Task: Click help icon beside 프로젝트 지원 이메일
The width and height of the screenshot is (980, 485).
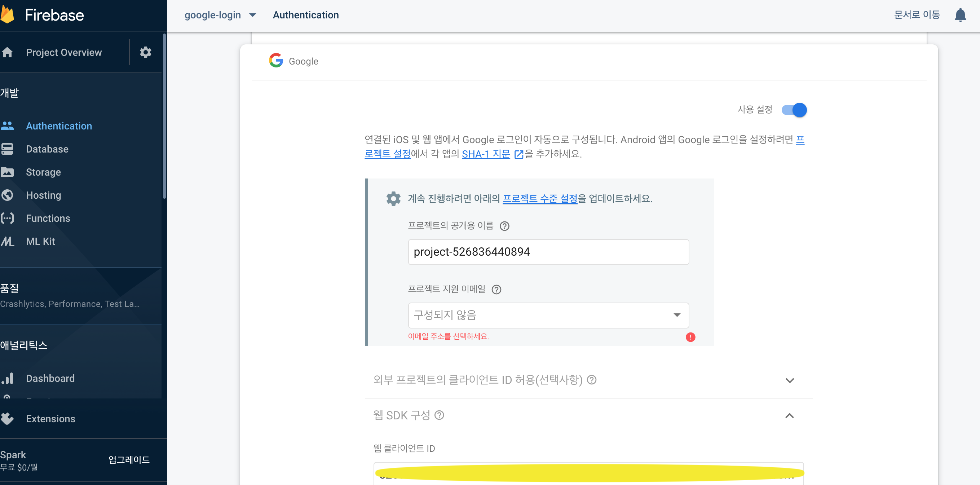Action: (496, 290)
